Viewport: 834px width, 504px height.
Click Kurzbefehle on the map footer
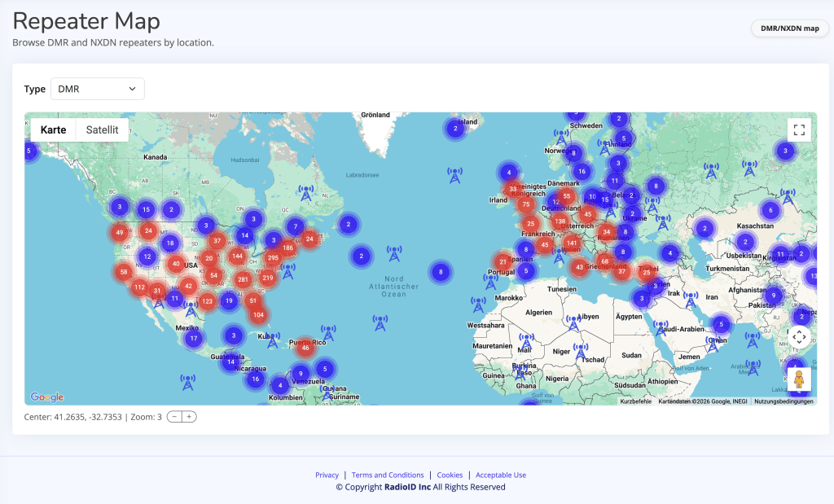coord(635,401)
